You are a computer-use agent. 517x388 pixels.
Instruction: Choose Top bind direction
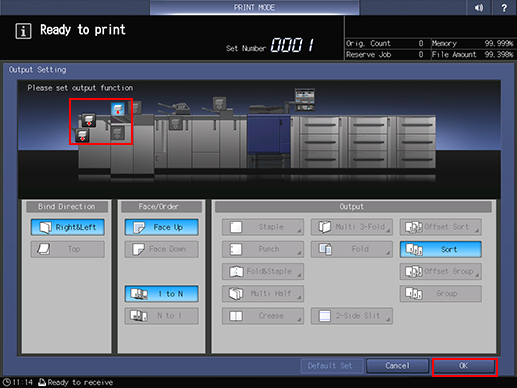[68, 249]
